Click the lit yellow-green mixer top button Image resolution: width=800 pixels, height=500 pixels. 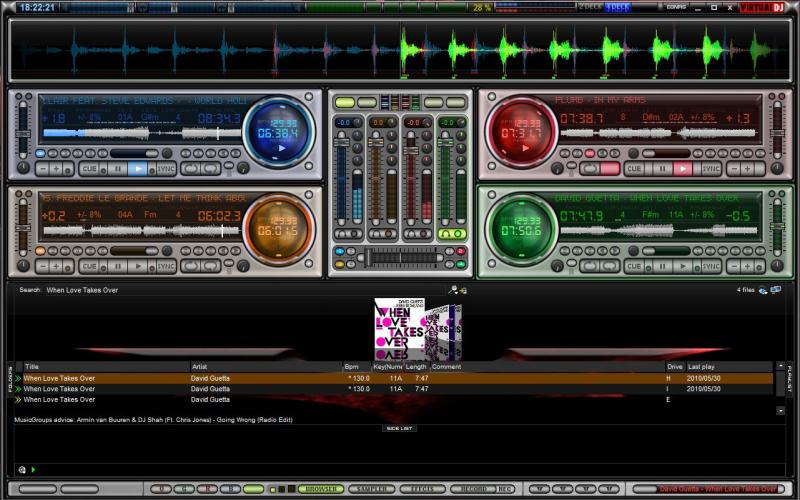click(x=345, y=103)
